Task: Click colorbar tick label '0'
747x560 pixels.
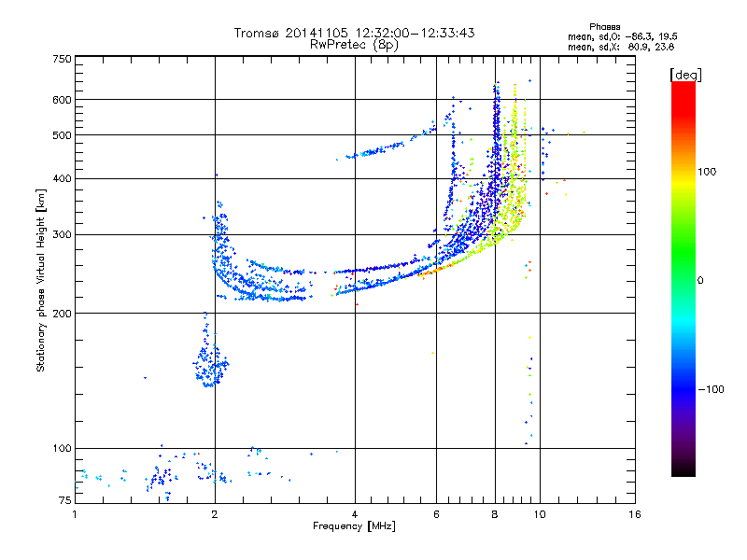Action: point(700,280)
